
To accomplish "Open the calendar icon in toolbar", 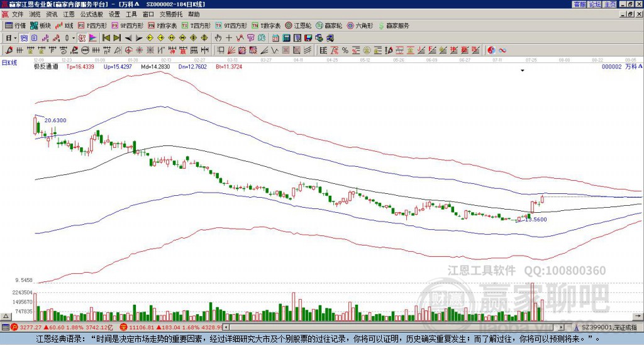I will click(x=275, y=38).
